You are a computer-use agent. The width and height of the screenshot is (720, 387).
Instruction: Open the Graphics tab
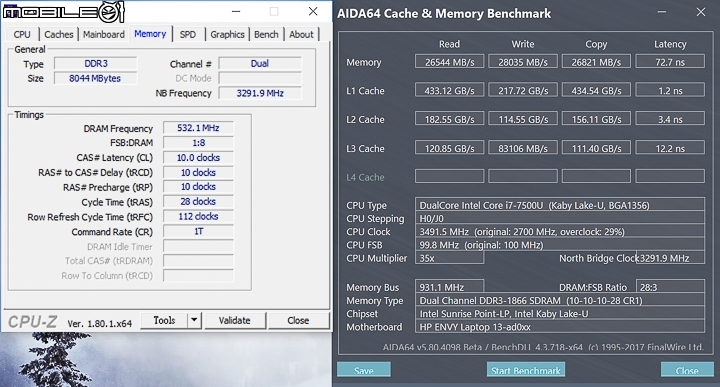227,34
